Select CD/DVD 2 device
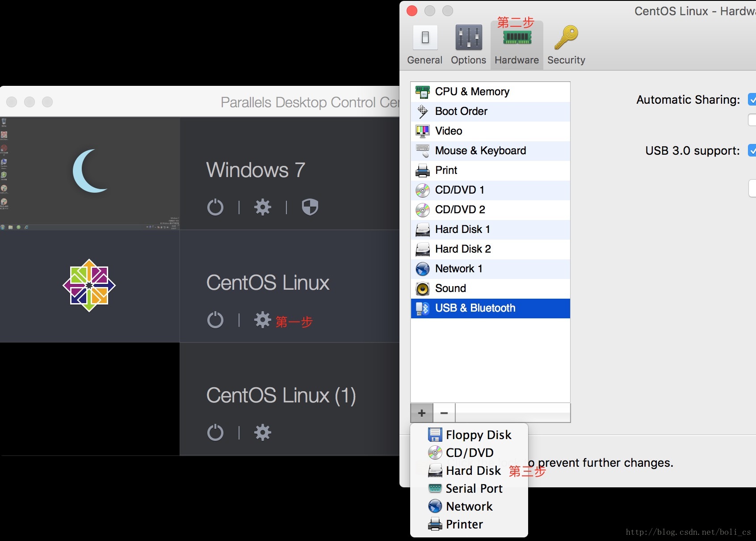The image size is (756, 541). [490, 210]
